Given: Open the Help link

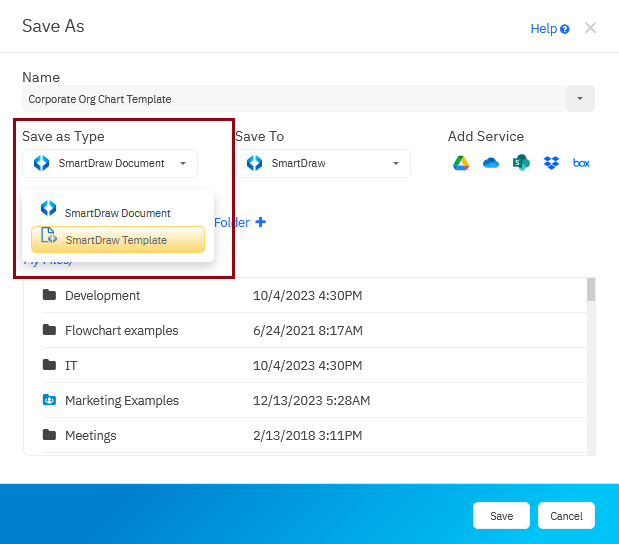Looking at the screenshot, I should (x=549, y=29).
